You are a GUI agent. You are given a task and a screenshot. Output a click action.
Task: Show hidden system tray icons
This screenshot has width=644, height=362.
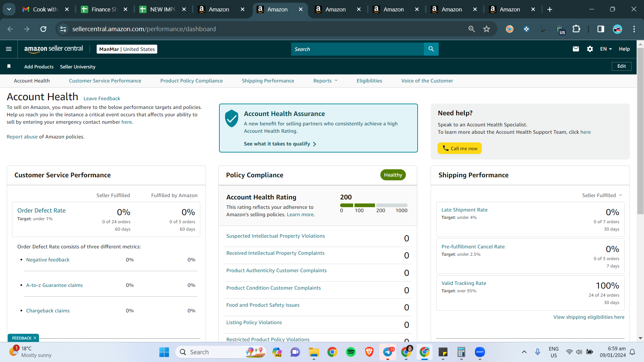click(x=524, y=352)
